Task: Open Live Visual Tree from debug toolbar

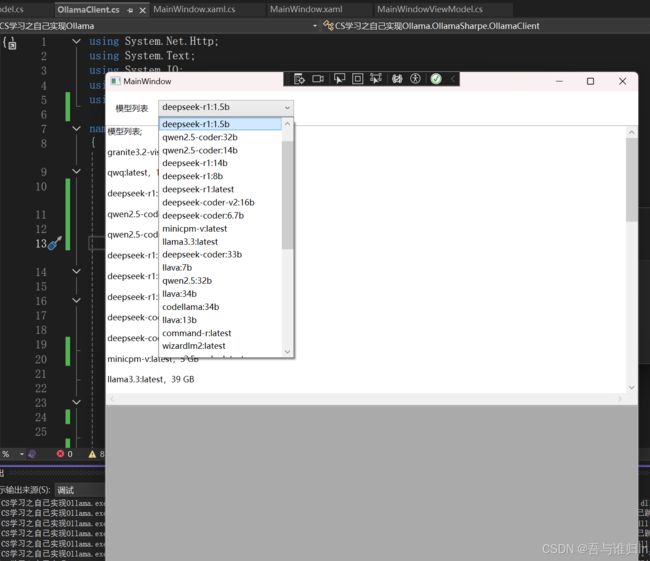Action: [x=299, y=79]
